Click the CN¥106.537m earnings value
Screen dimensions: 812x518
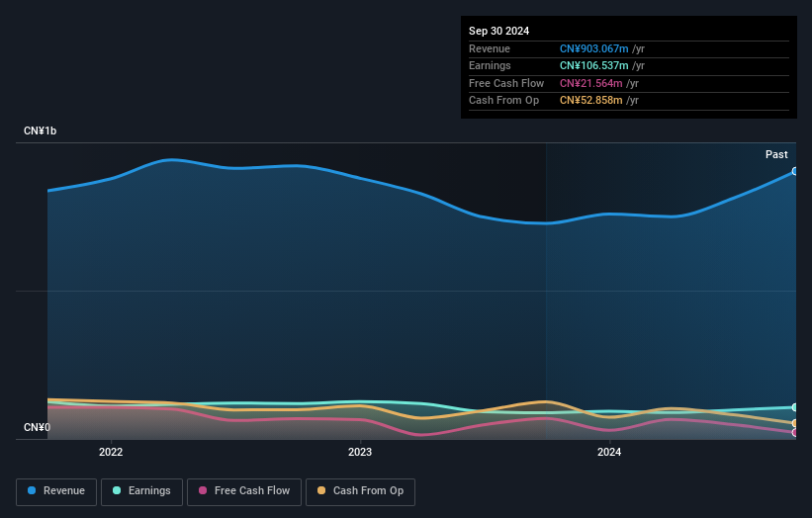(x=594, y=65)
